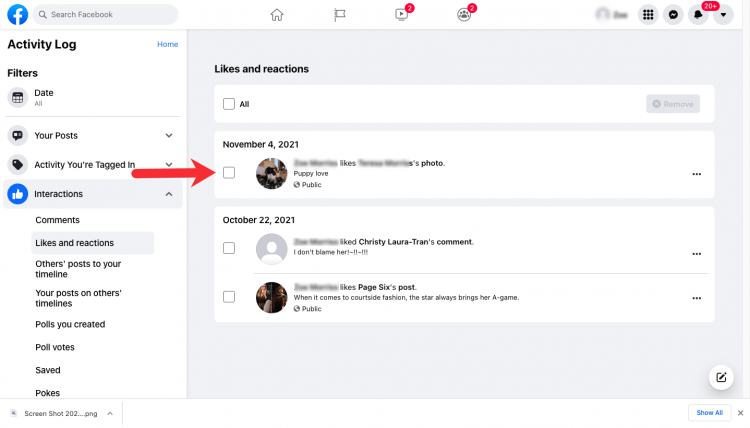Click the Home link in Activity Log
The height and width of the screenshot is (428, 750).
(x=167, y=44)
